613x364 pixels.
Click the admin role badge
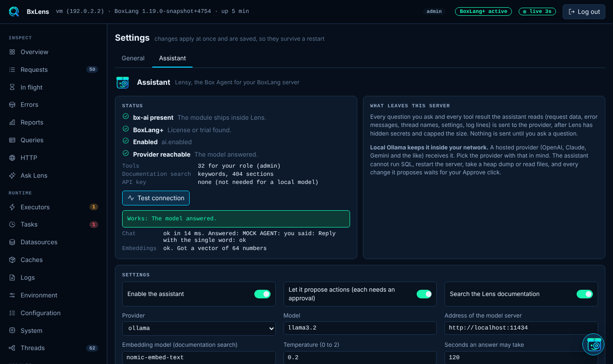point(434,11)
